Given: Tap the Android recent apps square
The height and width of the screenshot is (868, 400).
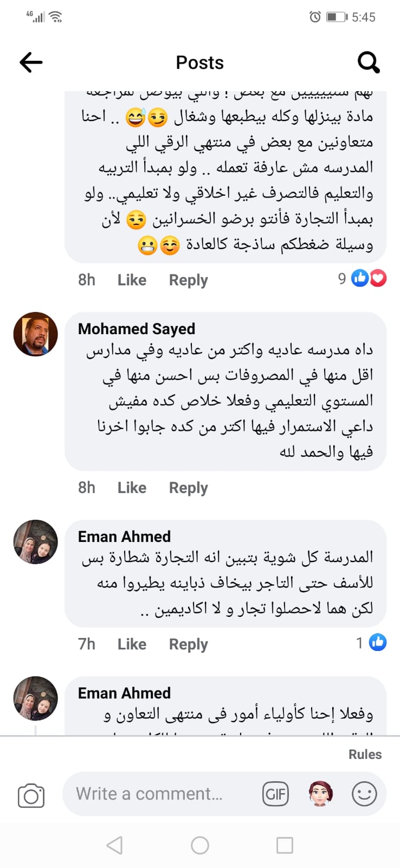Looking at the screenshot, I should click(x=285, y=845).
